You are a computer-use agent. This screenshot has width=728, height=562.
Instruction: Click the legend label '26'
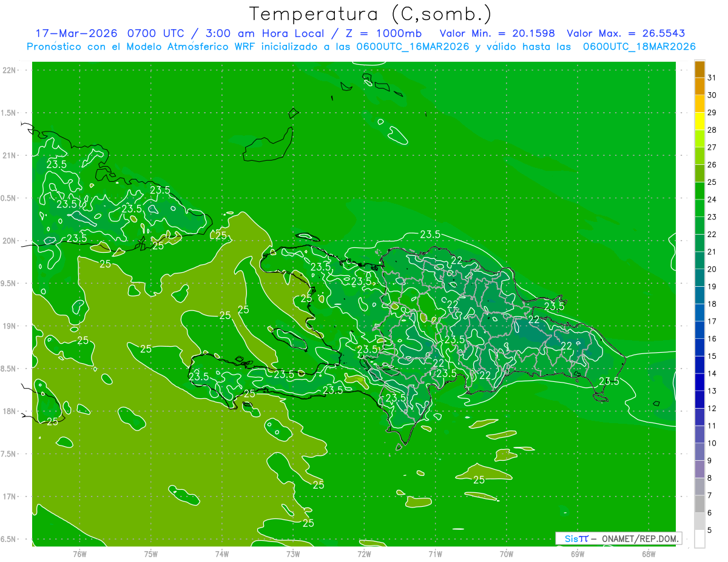tap(712, 164)
